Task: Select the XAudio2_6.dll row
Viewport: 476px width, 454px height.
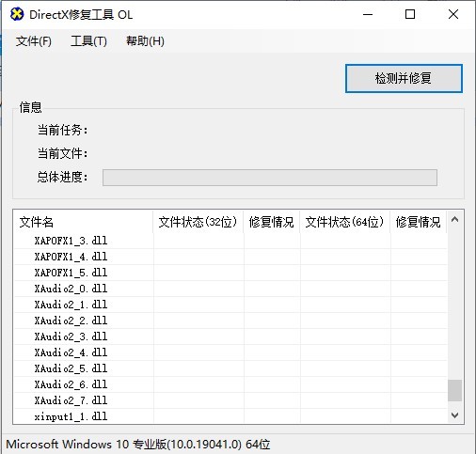Action: 230,384
